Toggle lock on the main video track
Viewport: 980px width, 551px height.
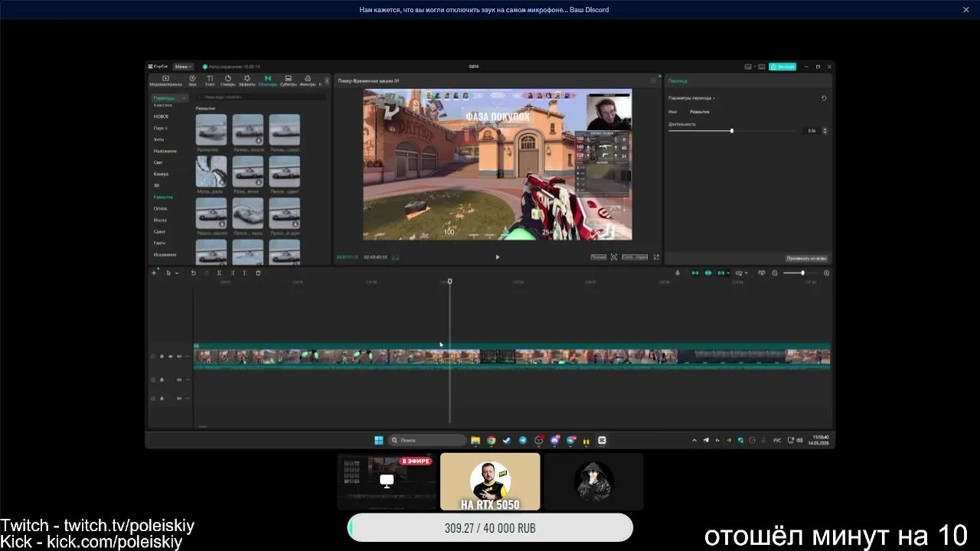162,357
